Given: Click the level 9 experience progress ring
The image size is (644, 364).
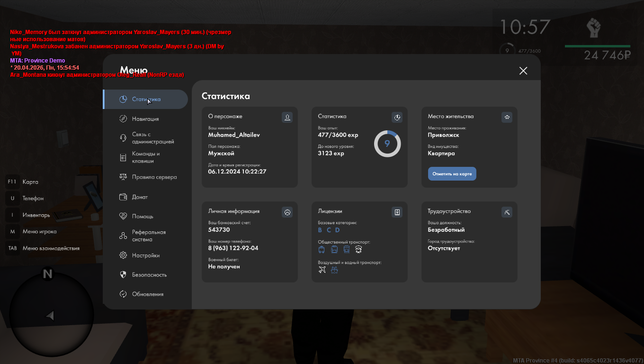Looking at the screenshot, I should click(387, 144).
